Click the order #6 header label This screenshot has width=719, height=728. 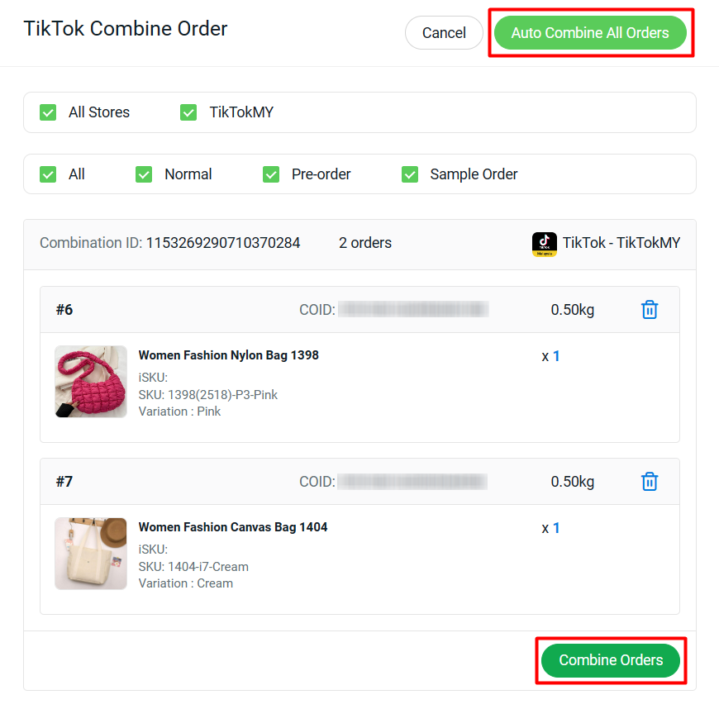coord(64,310)
